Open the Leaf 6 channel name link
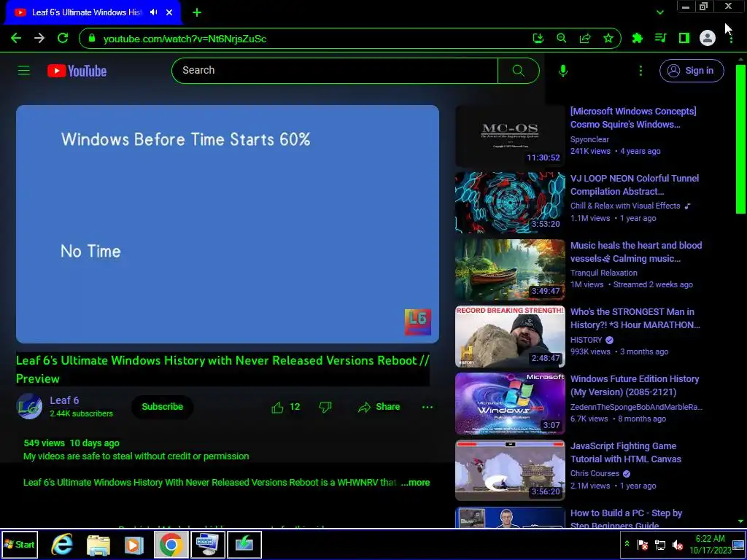Viewport: 747px width, 560px height. click(64, 400)
